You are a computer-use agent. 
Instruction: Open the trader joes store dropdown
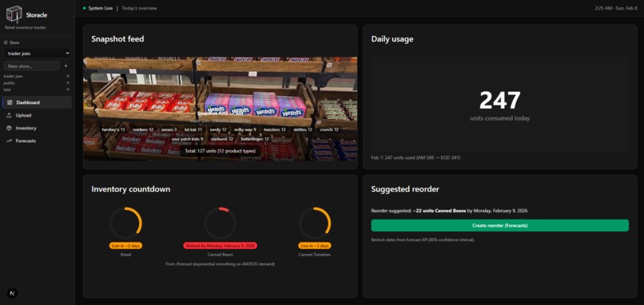click(x=38, y=53)
